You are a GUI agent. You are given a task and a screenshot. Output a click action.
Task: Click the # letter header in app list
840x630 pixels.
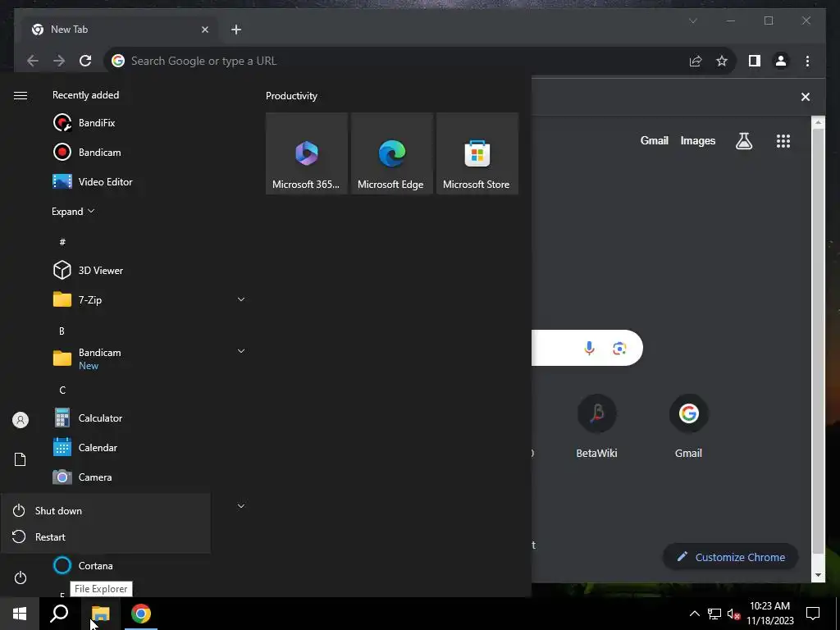click(x=62, y=242)
